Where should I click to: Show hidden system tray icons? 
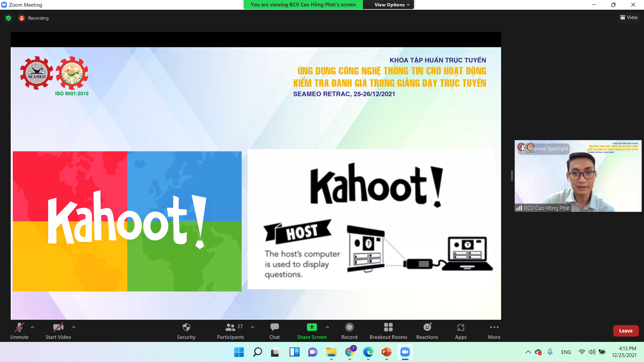528,352
